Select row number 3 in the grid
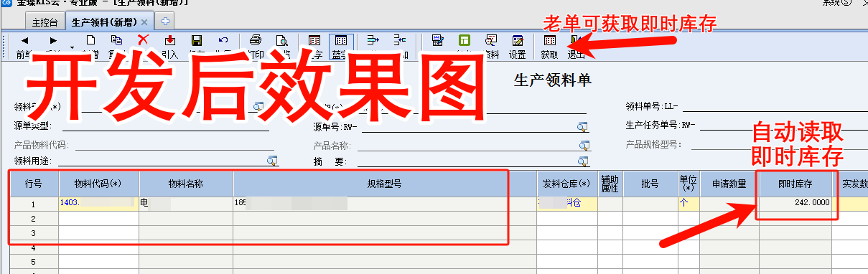The height and width of the screenshot is (274, 868). pos(34,233)
